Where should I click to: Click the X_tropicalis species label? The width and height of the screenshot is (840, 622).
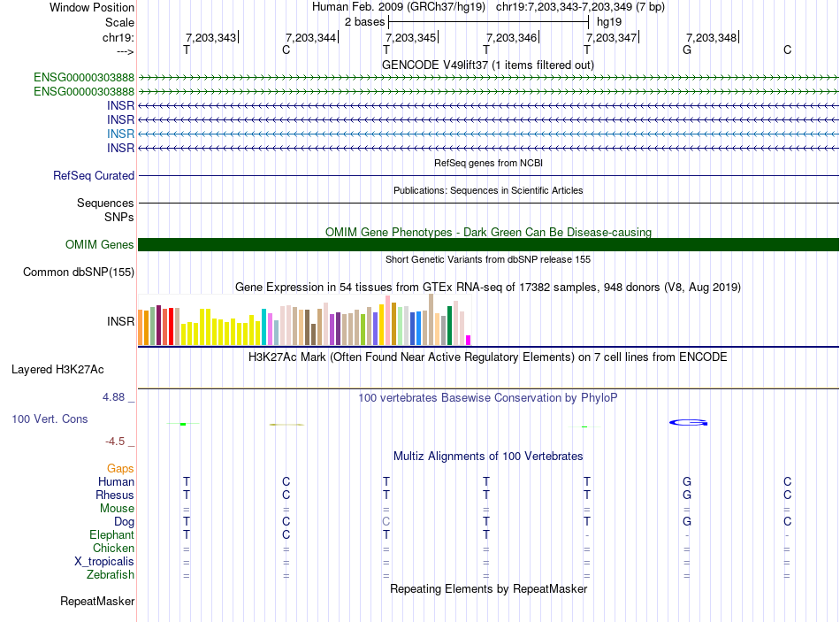(104, 562)
